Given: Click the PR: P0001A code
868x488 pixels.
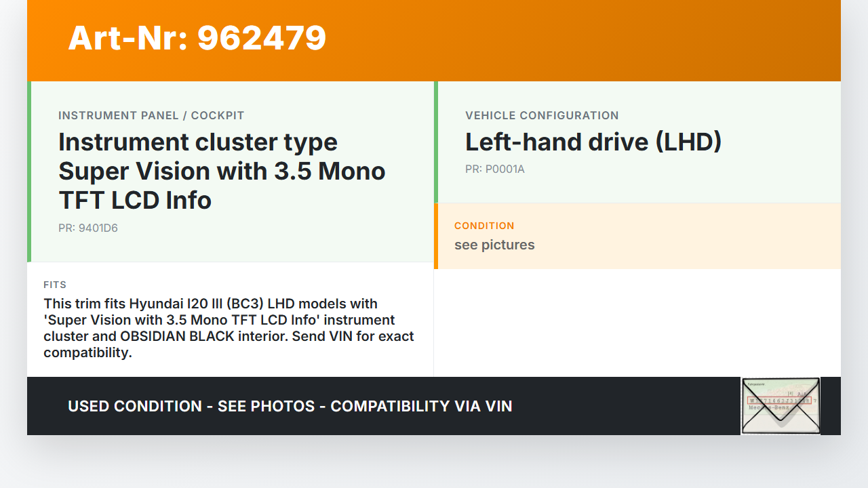Looking at the screenshot, I should 495,169.
